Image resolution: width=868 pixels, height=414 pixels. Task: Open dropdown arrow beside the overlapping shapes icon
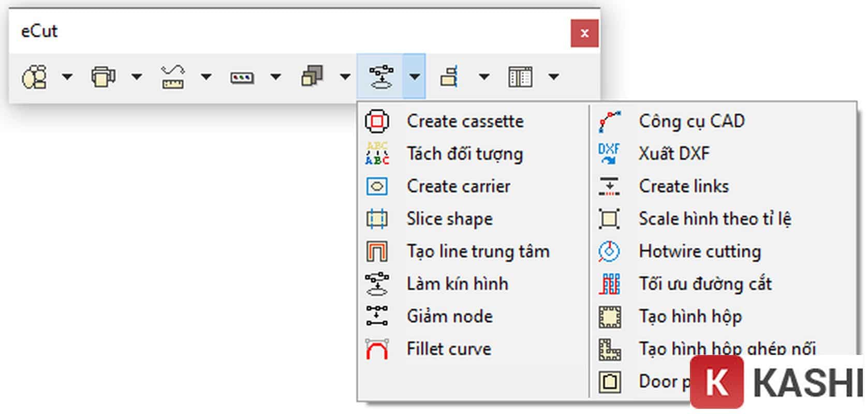coord(67,77)
